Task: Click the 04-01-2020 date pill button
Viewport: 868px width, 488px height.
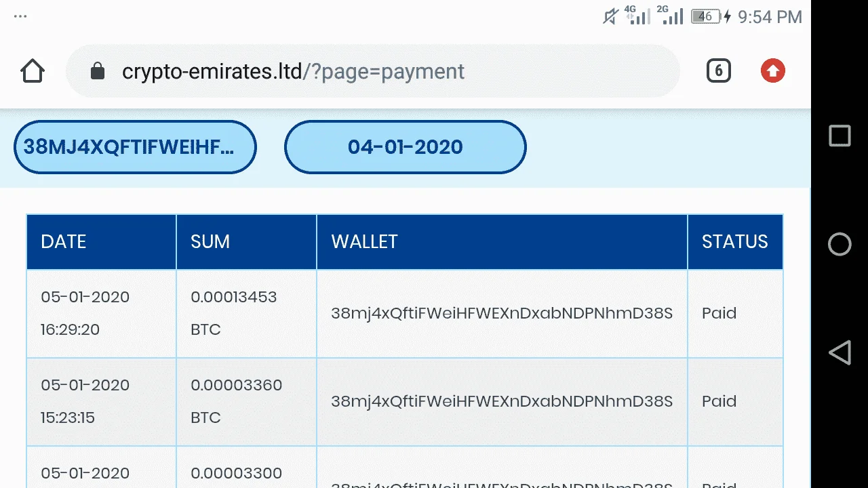Action: coord(405,147)
